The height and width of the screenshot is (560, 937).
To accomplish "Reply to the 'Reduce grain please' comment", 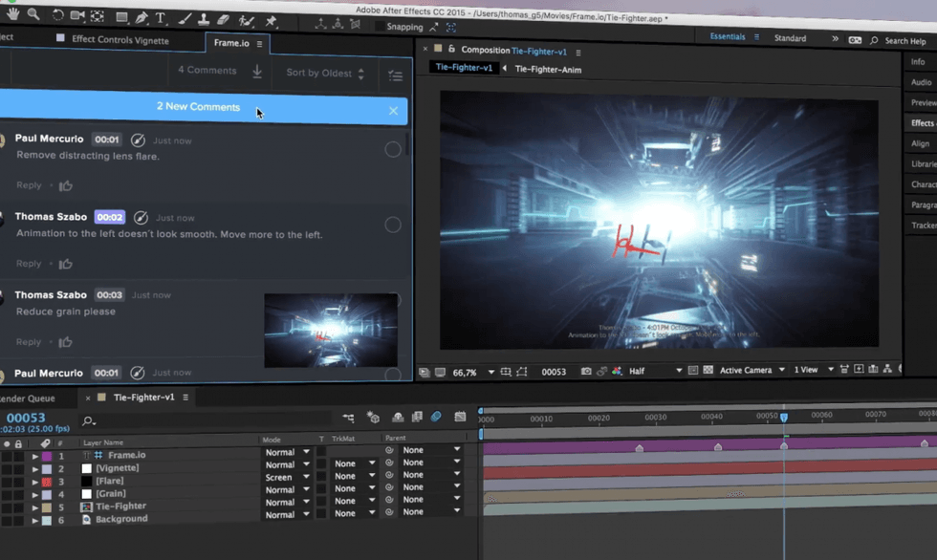I will 29,342.
